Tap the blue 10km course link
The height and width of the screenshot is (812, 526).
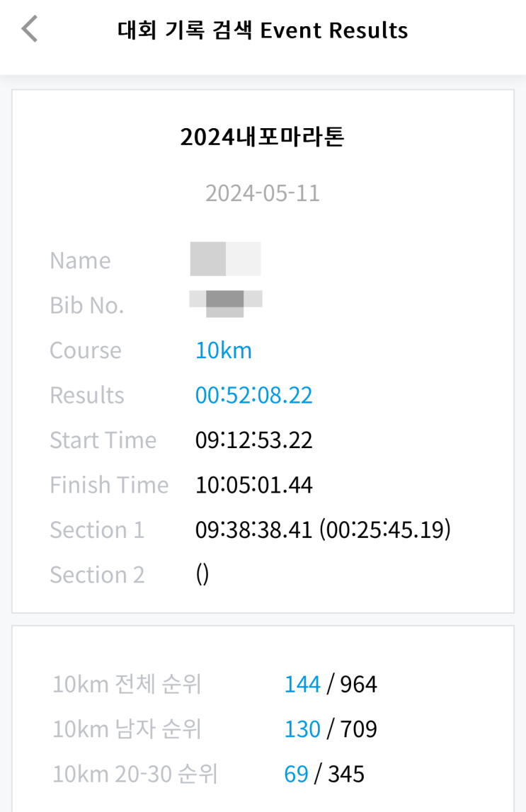(224, 350)
